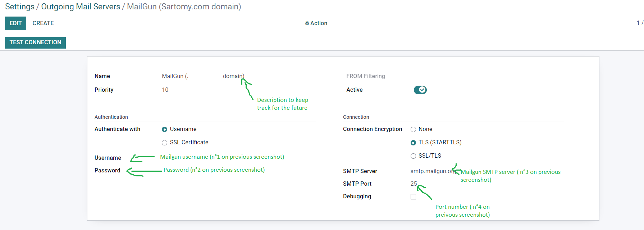
Task: Click the FROM Filtering field label
Action: 365,76
